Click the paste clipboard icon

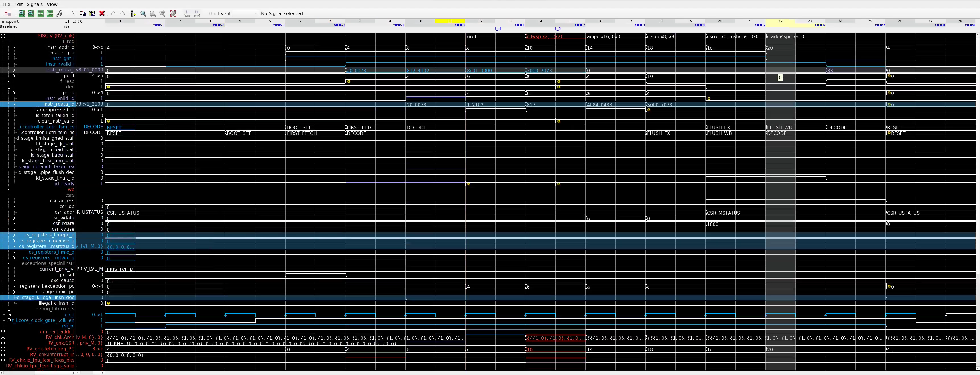coord(92,14)
